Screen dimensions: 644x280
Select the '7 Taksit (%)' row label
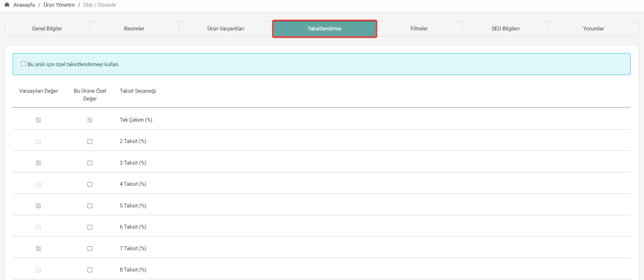(x=133, y=248)
